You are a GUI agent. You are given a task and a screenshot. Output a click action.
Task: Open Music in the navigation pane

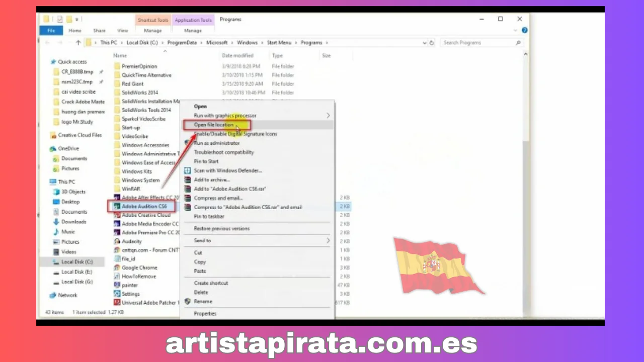point(68,232)
